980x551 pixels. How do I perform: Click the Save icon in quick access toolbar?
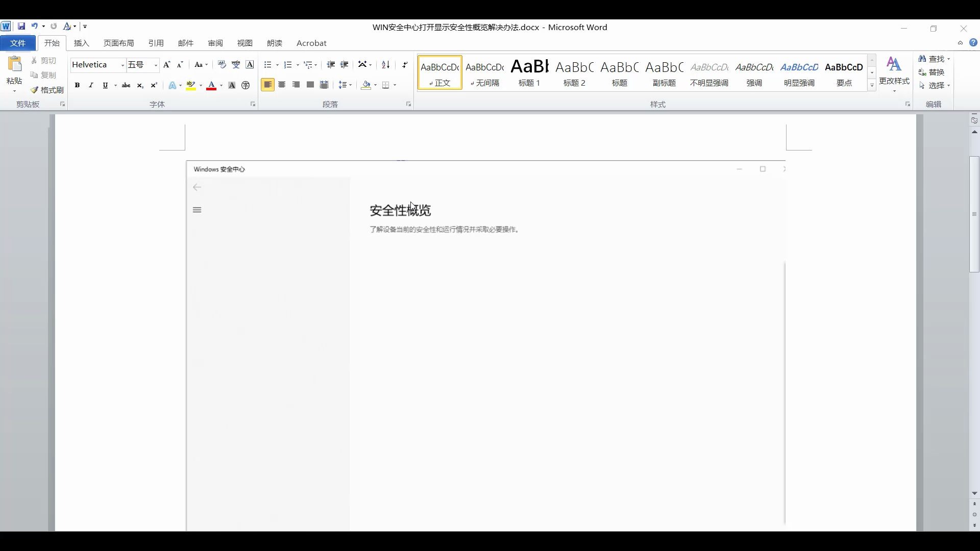(21, 26)
